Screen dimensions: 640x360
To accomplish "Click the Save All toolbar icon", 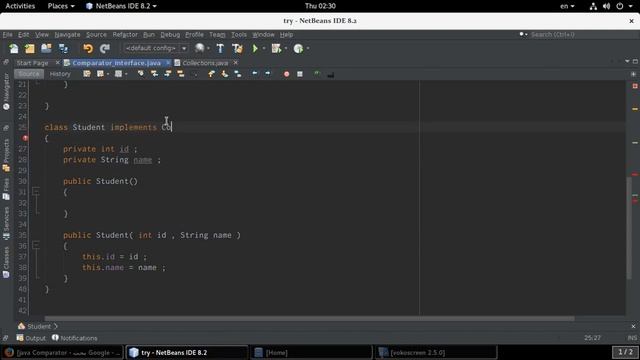I will tap(63, 49).
